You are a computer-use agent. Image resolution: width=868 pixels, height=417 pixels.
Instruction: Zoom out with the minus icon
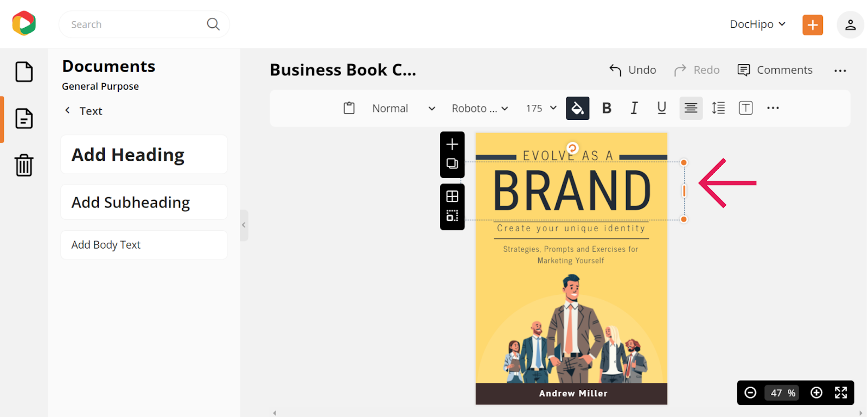[x=750, y=393]
